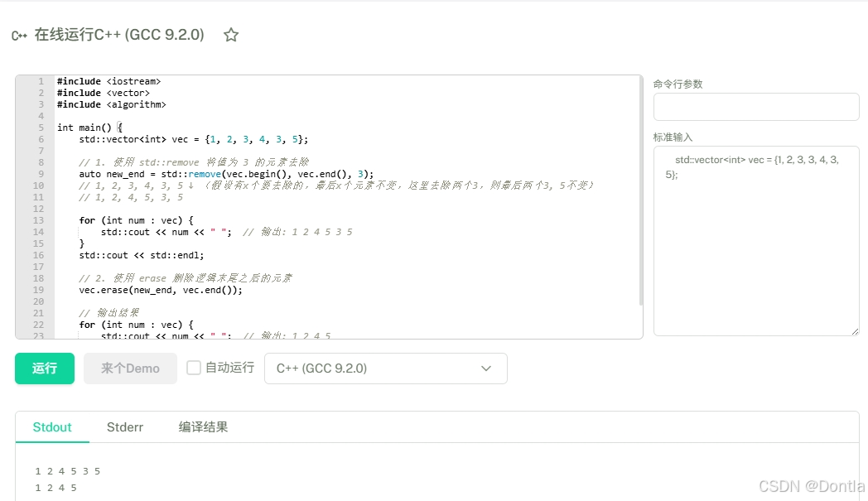Click the output line '1 2 4 5 3 5'

tap(68, 471)
